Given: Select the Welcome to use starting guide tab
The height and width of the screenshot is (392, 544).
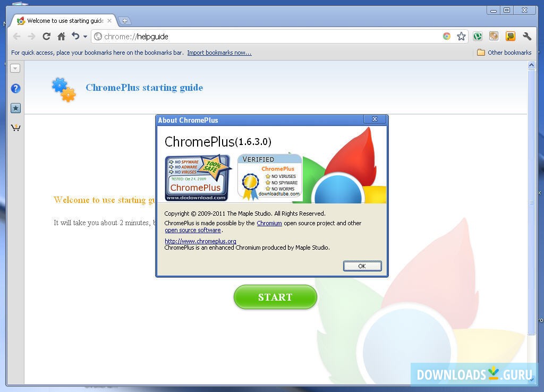Looking at the screenshot, I should pos(63,21).
